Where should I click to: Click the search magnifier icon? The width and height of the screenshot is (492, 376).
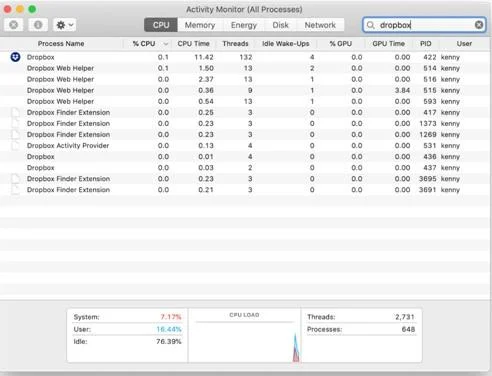point(370,25)
